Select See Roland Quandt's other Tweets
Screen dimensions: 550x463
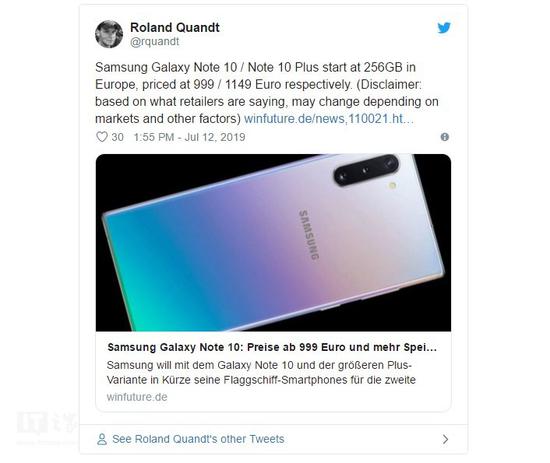point(198,439)
